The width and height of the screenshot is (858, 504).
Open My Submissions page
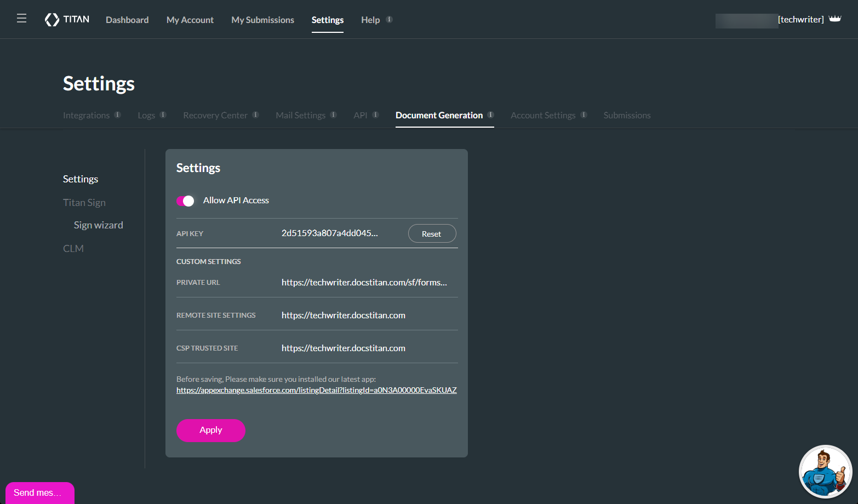(262, 20)
